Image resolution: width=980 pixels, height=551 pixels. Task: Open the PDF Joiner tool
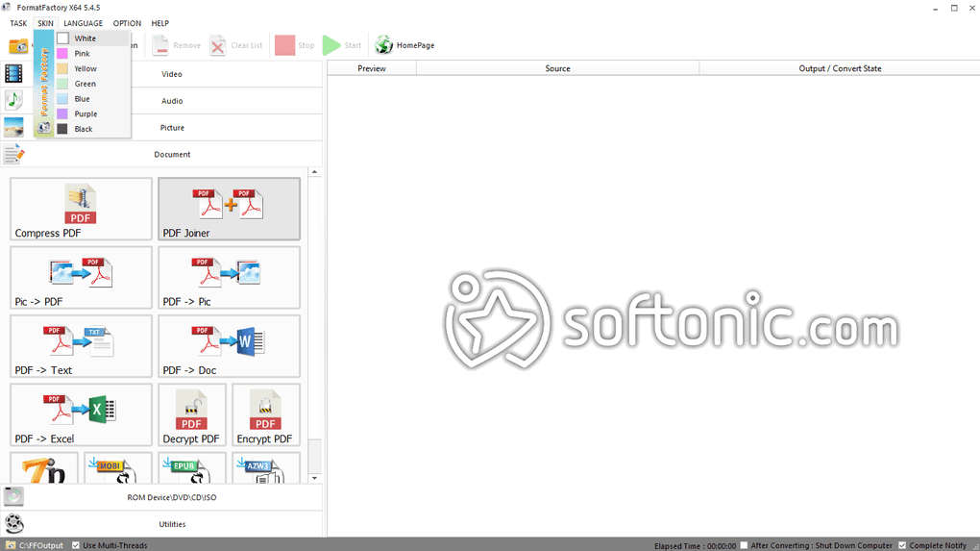point(229,209)
